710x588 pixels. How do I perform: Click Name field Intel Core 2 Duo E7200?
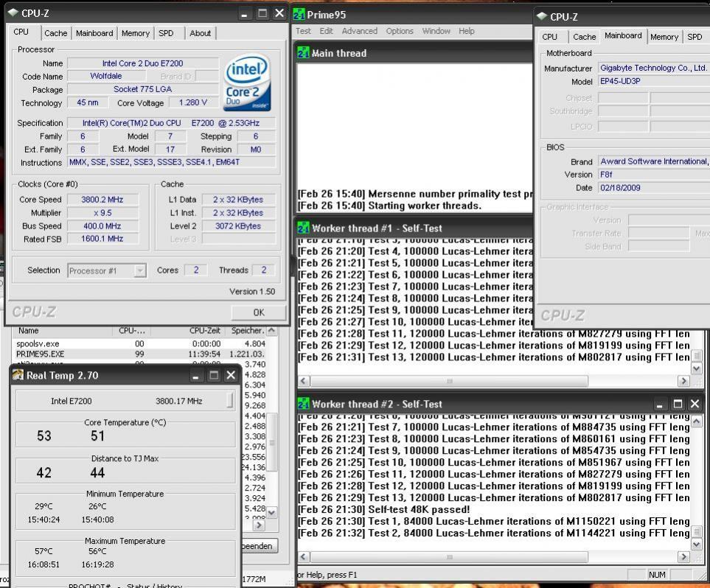pos(142,63)
